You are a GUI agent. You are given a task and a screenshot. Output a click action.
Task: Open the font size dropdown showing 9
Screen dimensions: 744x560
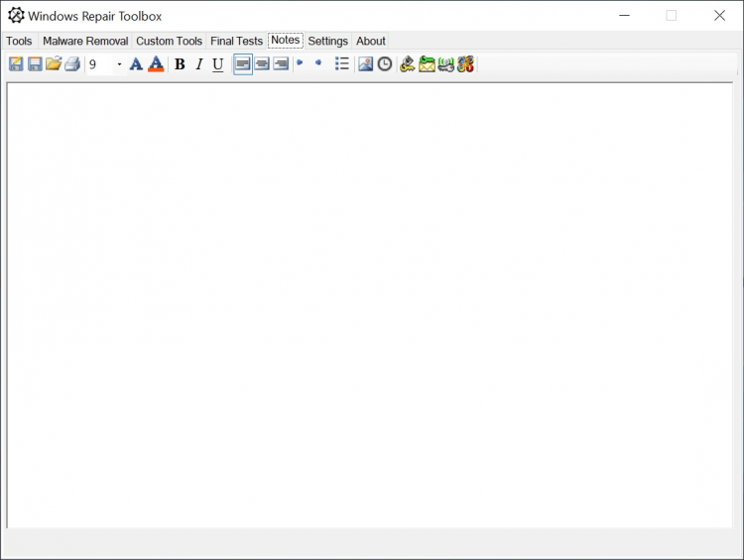tap(119, 64)
